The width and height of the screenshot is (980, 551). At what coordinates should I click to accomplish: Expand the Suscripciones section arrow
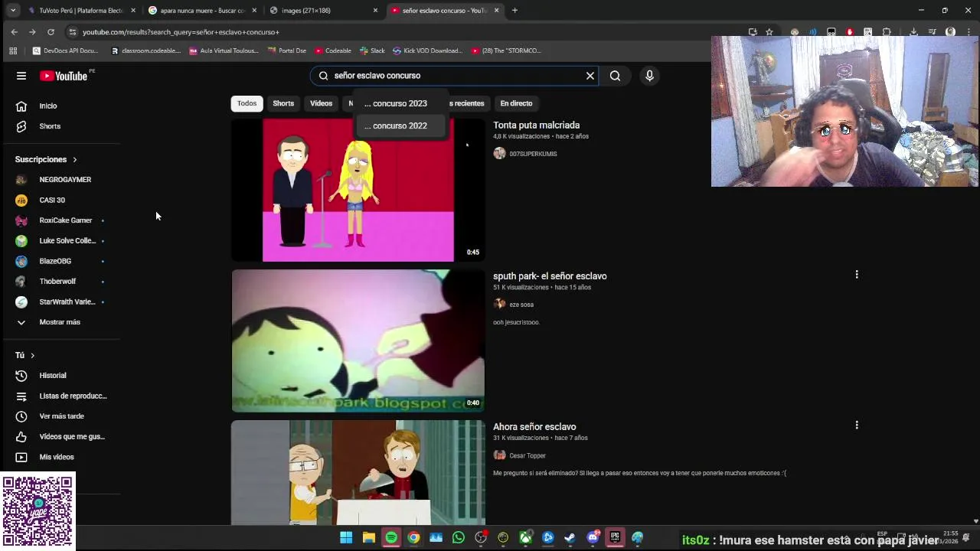tap(74, 159)
